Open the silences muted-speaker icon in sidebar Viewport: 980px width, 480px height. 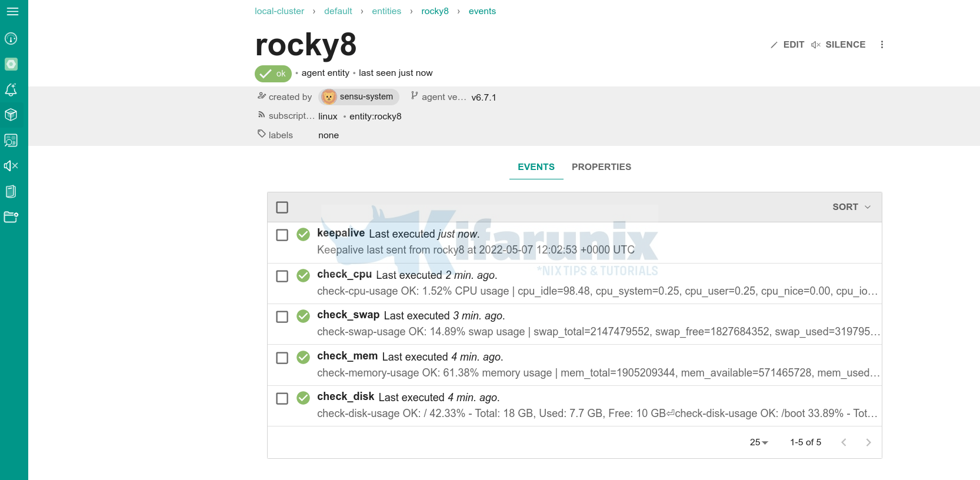[x=11, y=166]
